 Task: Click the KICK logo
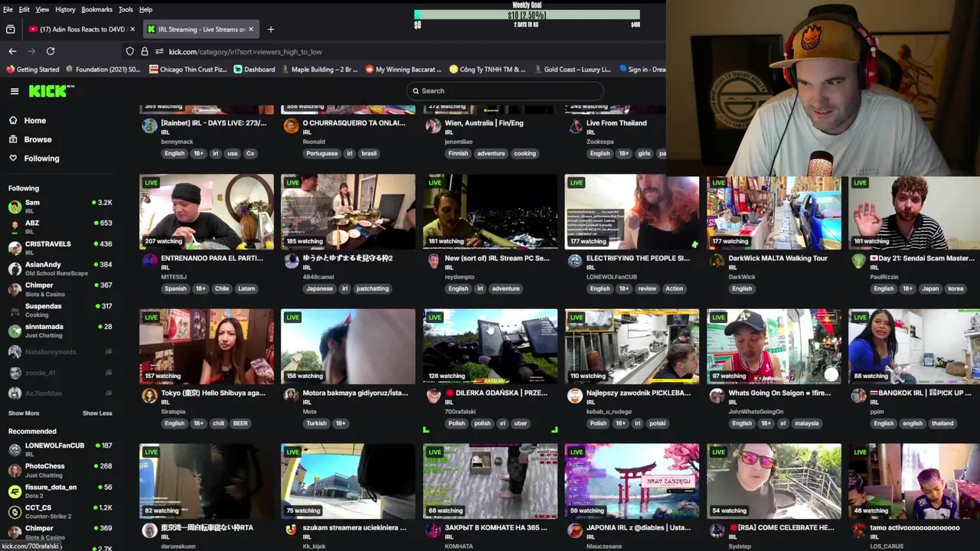point(51,91)
